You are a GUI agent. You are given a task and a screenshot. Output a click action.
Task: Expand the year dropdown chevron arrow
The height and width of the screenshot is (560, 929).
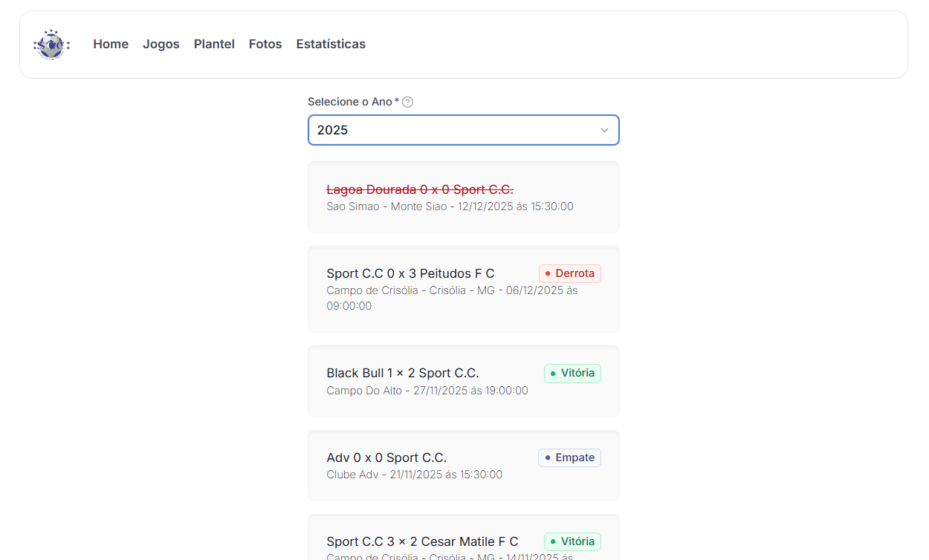(x=604, y=130)
